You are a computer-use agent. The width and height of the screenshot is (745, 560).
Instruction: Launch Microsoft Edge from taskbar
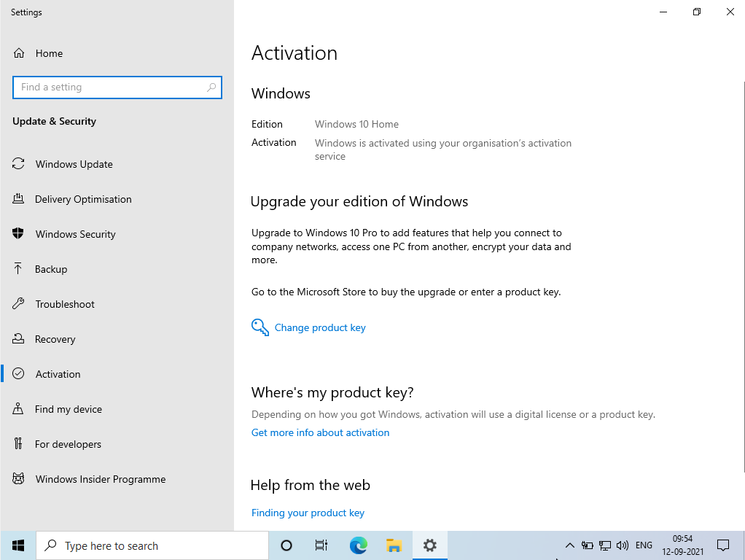pos(358,545)
